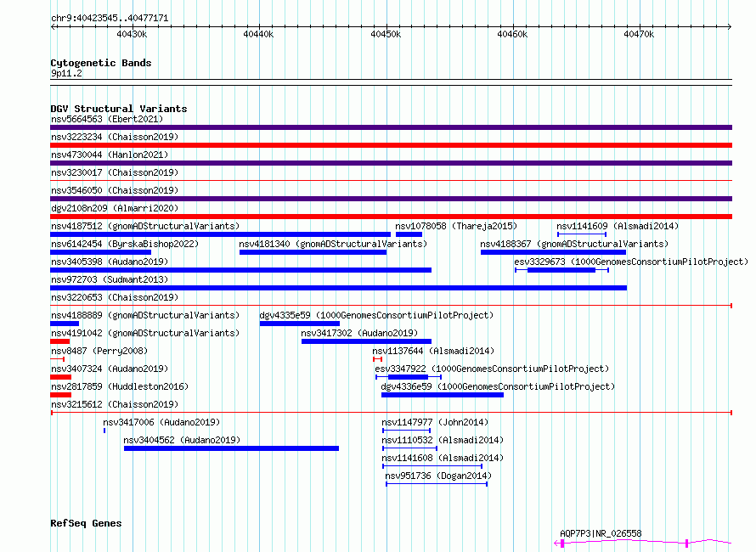Click the esv3347922 variant glyph
The height and width of the screenshot is (552, 756).
click(409, 377)
